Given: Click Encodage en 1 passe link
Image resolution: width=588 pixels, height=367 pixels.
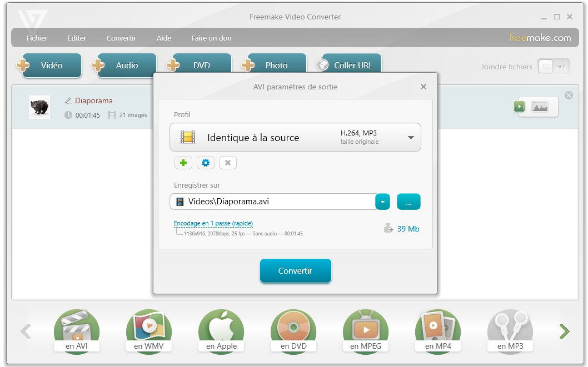Looking at the screenshot, I should coord(213,223).
